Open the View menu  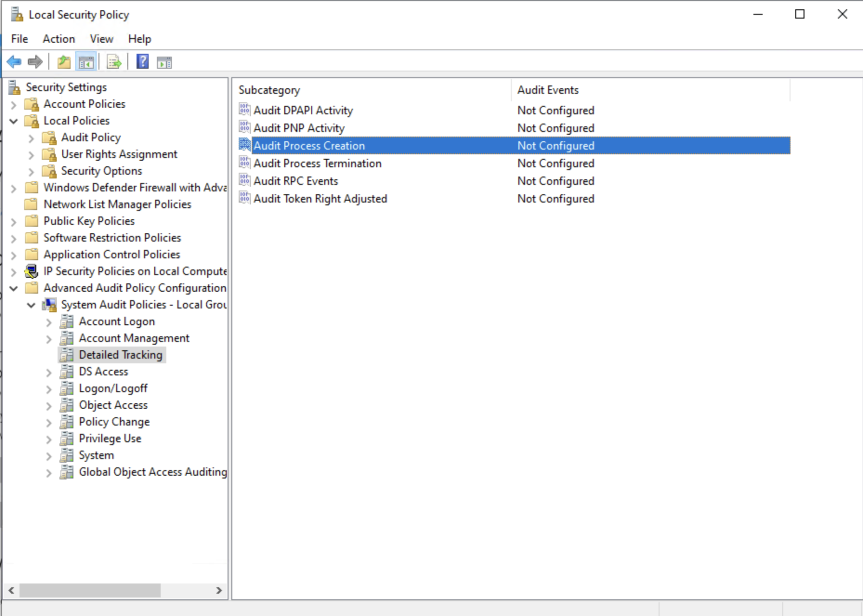101,39
